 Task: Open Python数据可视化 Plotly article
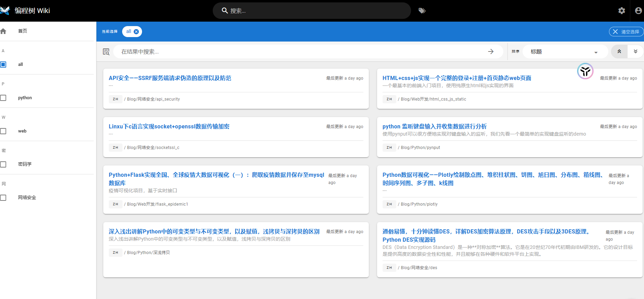point(493,179)
